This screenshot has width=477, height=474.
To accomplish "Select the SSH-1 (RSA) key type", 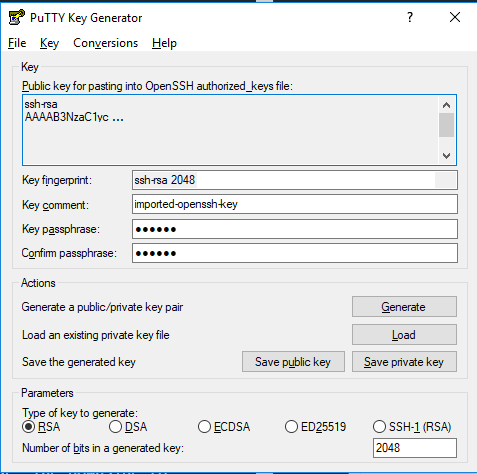I will click(412, 427).
